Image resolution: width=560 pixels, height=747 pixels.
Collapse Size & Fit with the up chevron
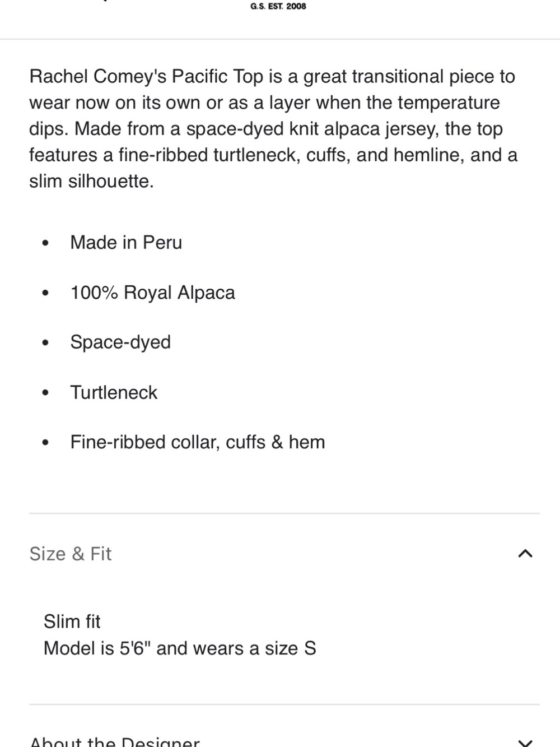[525, 554]
